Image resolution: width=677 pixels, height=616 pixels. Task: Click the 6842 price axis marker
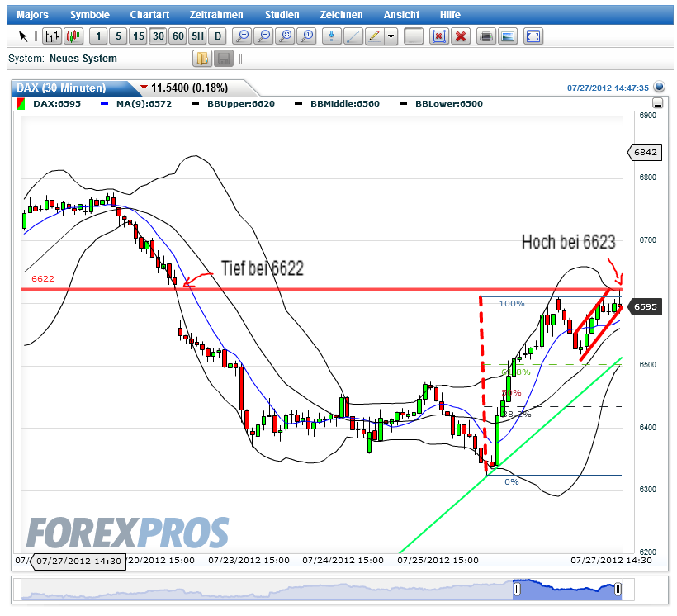tap(645, 153)
